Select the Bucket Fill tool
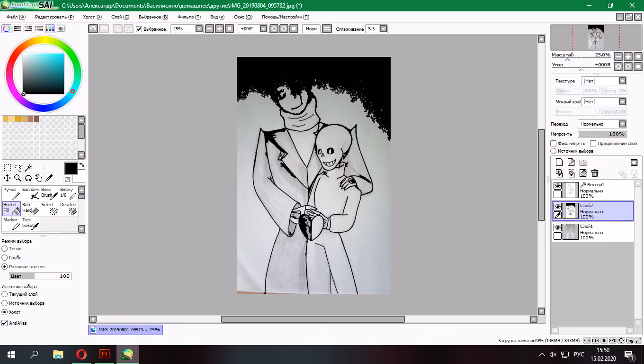This screenshot has height=364, width=644. [11, 208]
